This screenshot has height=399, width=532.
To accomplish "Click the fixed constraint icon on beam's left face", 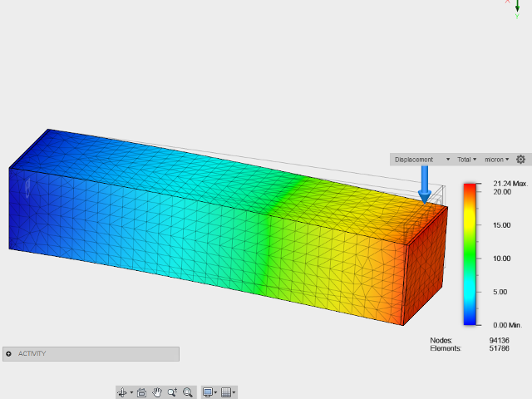I will (26, 188).
